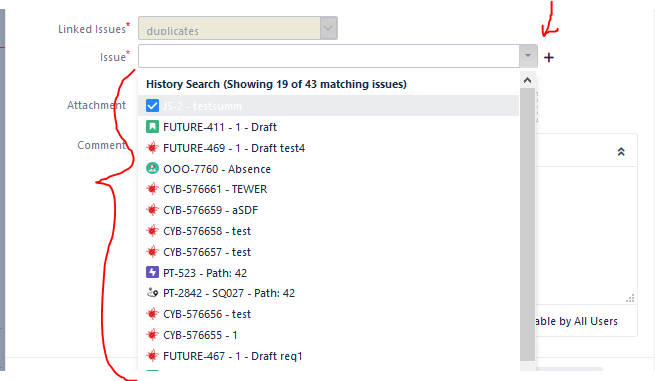Screen dimensions: 655x381
Task: Click the round icon of OOO-7760
Action: click(152, 168)
